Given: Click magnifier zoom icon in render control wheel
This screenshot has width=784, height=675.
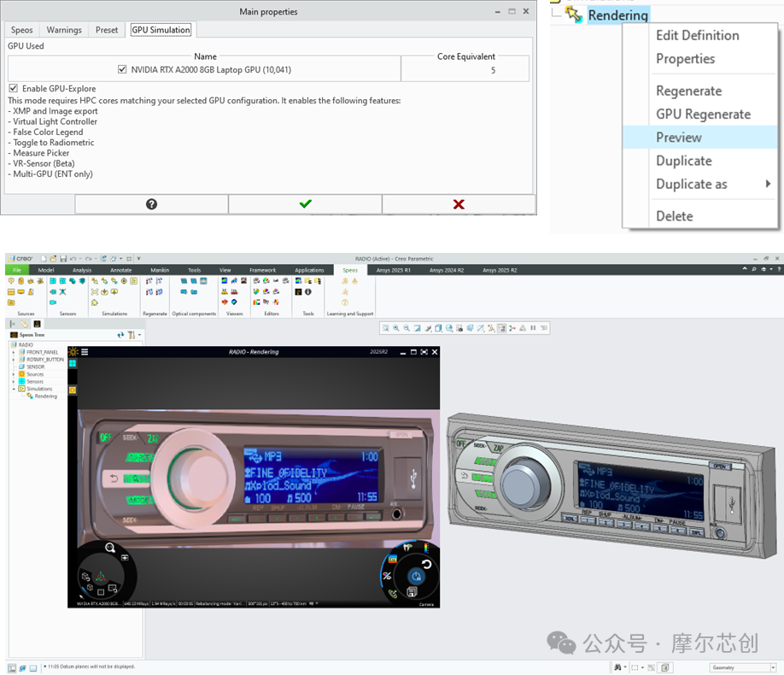Looking at the screenshot, I should click(x=110, y=548).
